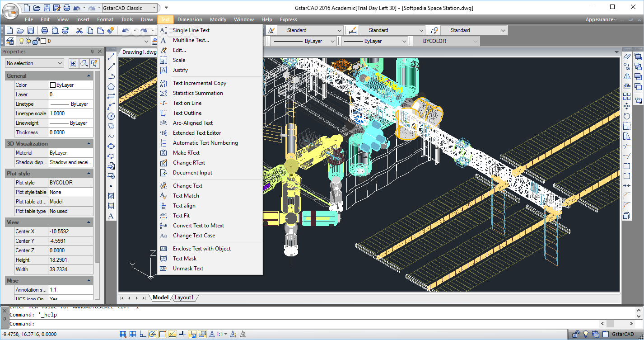Select the Line tool in Draw toolbar
This screenshot has height=340, width=644.
point(111,57)
